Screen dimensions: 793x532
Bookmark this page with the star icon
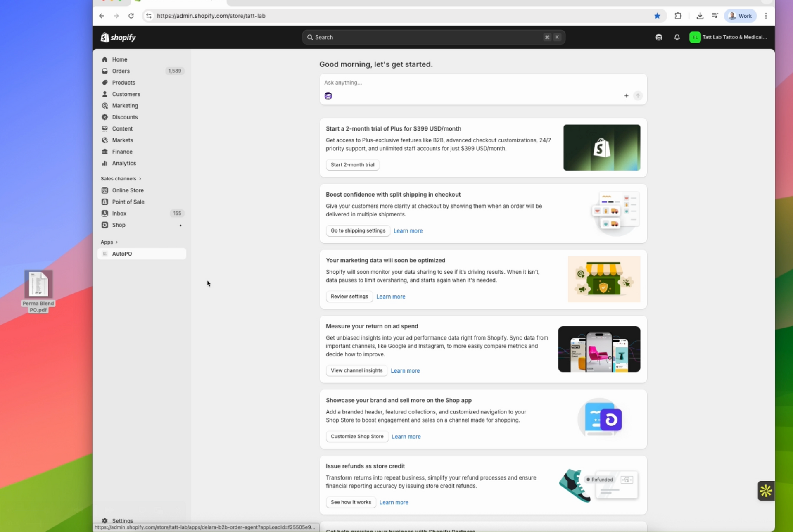(657, 16)
